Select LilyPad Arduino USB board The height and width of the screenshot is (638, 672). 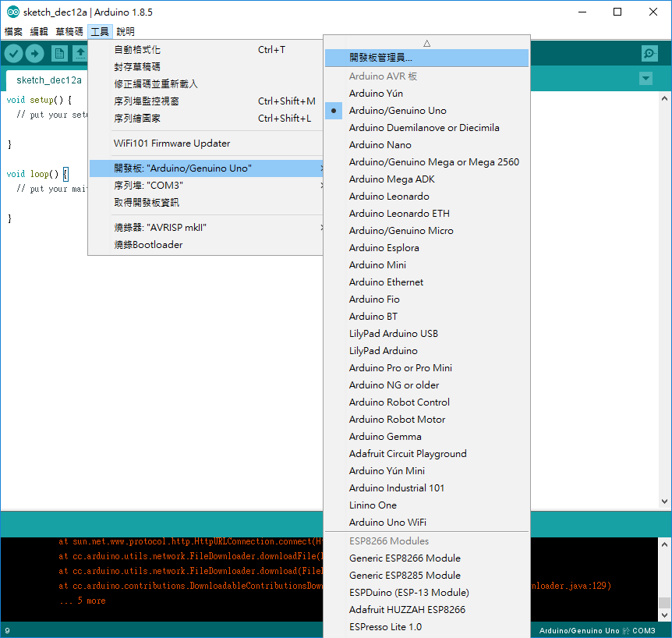pyautogui.click(x=427, y=334)
